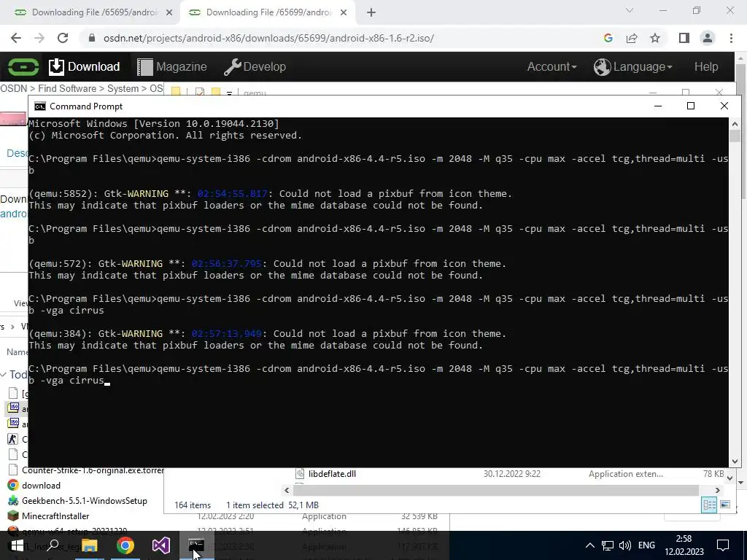Close the Command Prompt window
Screen dimensions: 747x560
point(724,106)
